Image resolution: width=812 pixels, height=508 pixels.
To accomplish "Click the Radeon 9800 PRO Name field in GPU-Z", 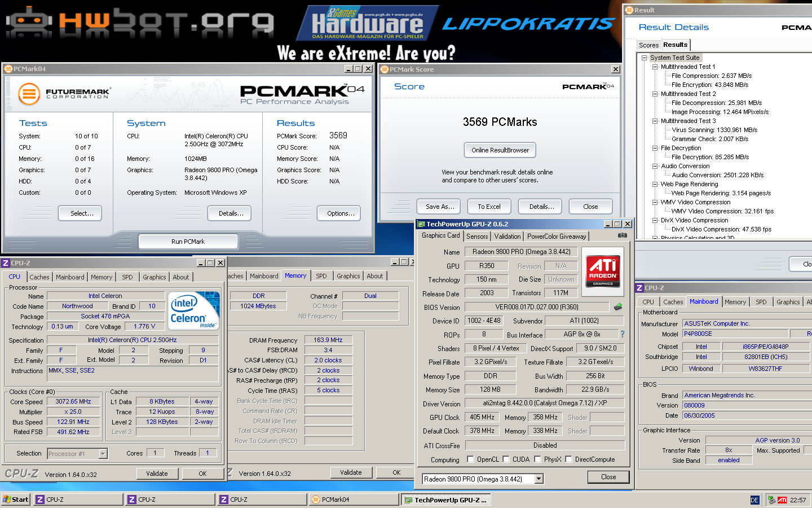I will (x=522, y=252).
